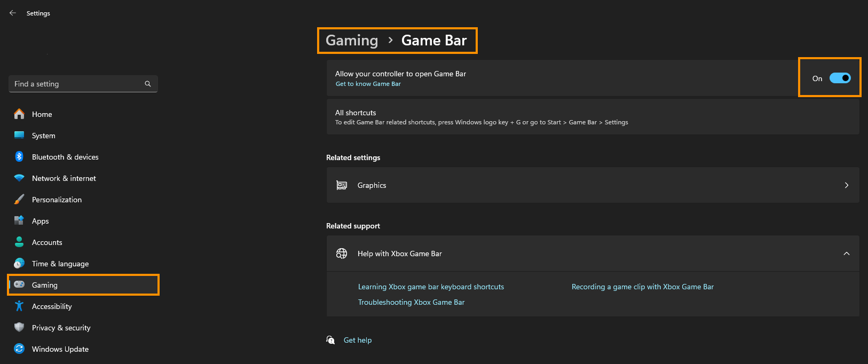Click the globe icon beside Help with Xbox Game Bar

[x=342, y=254]
